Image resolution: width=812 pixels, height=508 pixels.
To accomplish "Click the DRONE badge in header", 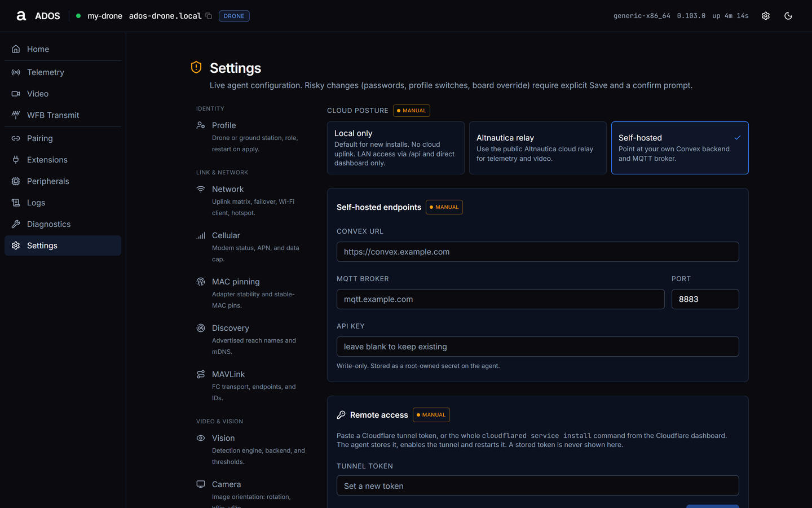I will pyautogui.click(x=234, y=16).
